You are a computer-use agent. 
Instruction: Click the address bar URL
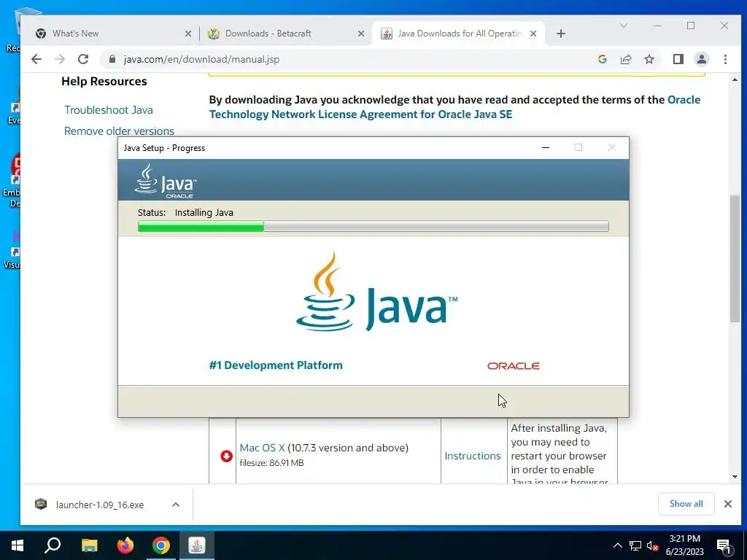[x=201, y=59]
